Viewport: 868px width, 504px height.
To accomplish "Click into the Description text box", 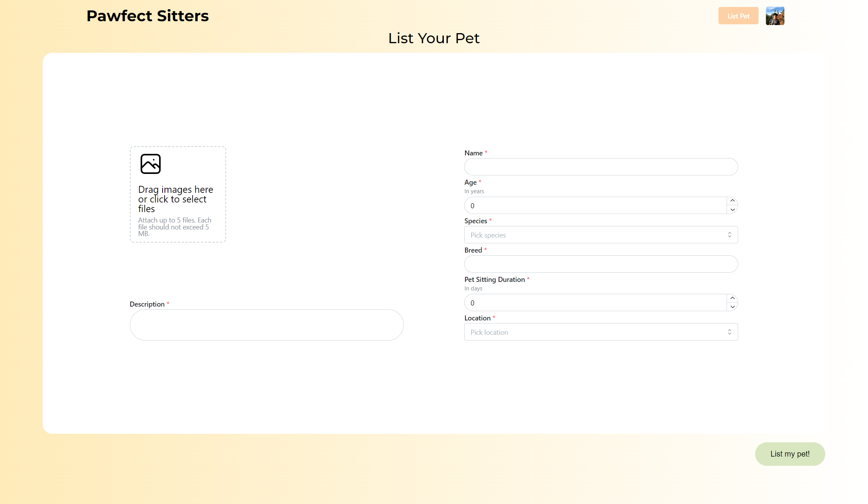I will click(266, 325).
